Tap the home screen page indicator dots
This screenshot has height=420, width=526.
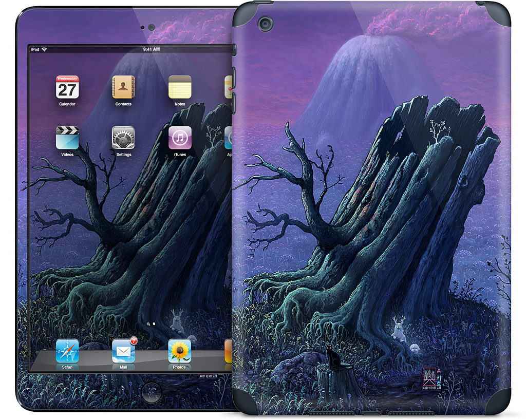(x=151, y=324)
